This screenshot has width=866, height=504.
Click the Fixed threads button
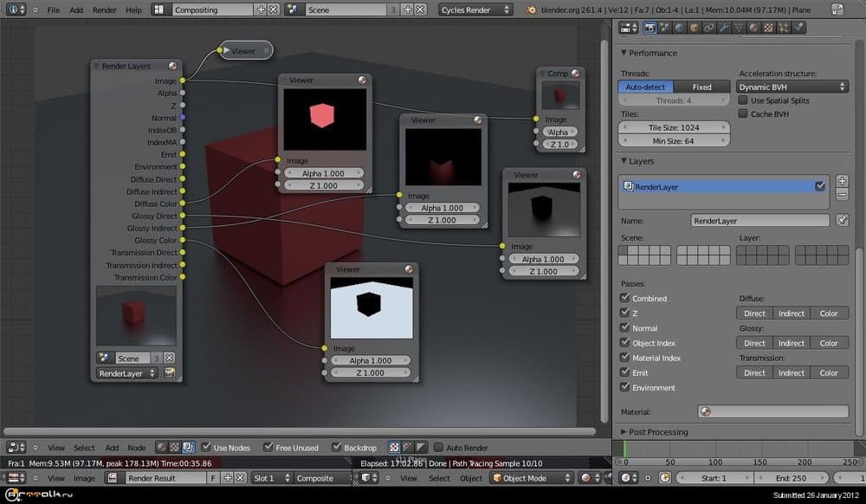[701, 87]
